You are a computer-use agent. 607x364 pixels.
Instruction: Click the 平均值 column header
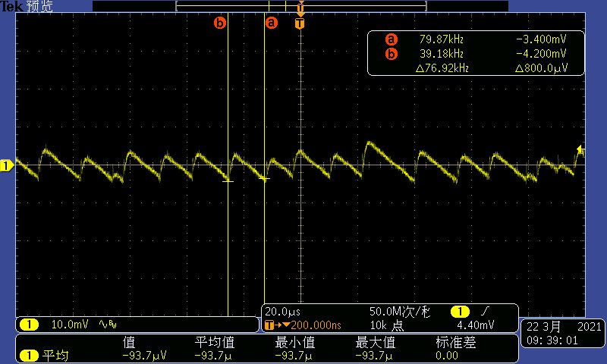click(215, 342)
